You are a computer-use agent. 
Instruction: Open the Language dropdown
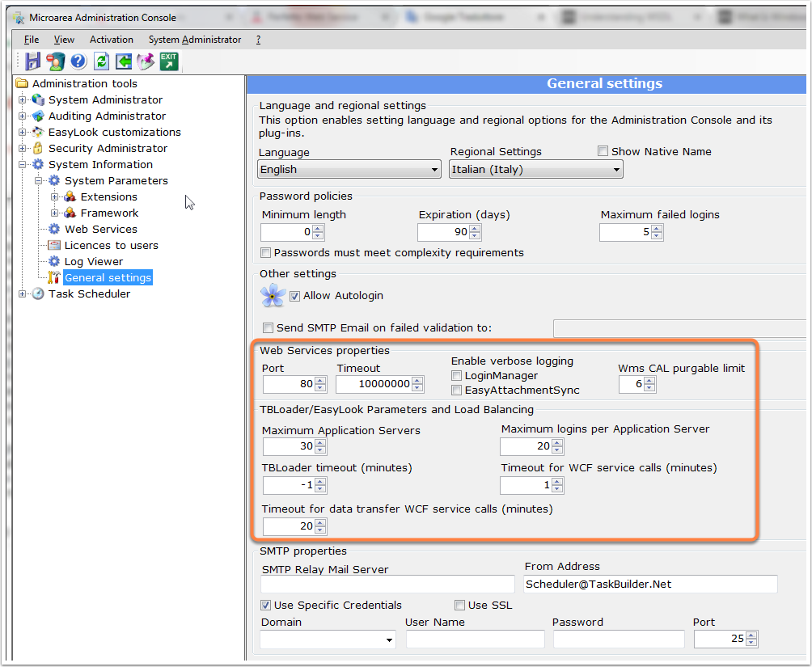pyautogui.click(x=349, y=169)
